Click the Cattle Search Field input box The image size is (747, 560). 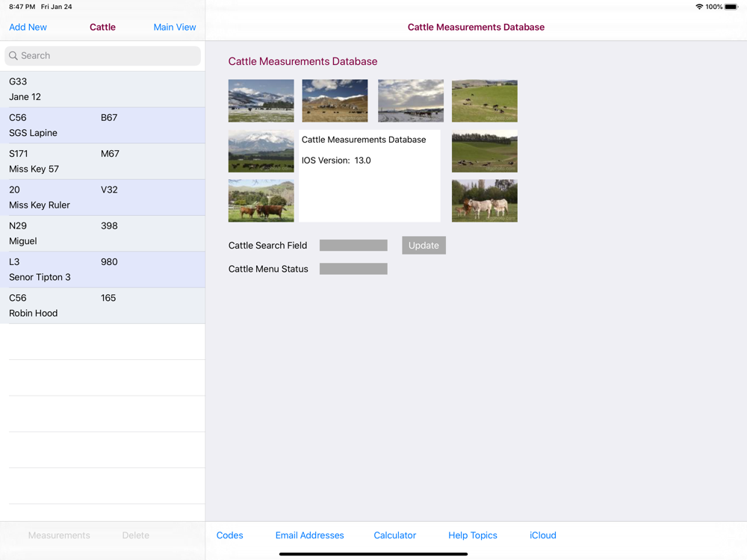click(353, 245)
